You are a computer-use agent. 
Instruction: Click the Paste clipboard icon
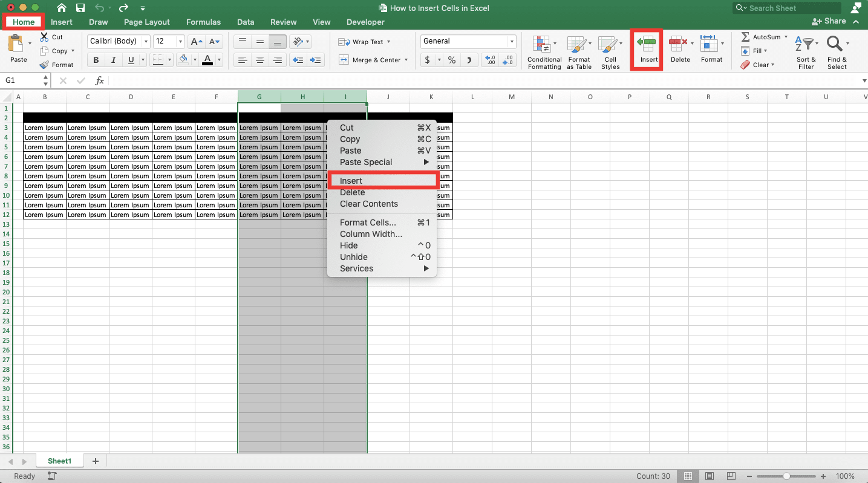16,44
